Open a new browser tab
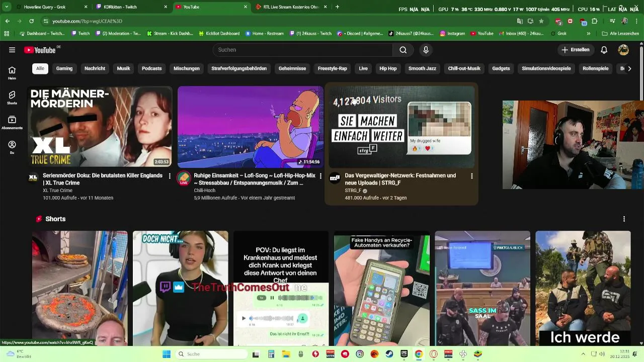The height and width of the screenshot is (362, 644). click(x=337, y=7)
